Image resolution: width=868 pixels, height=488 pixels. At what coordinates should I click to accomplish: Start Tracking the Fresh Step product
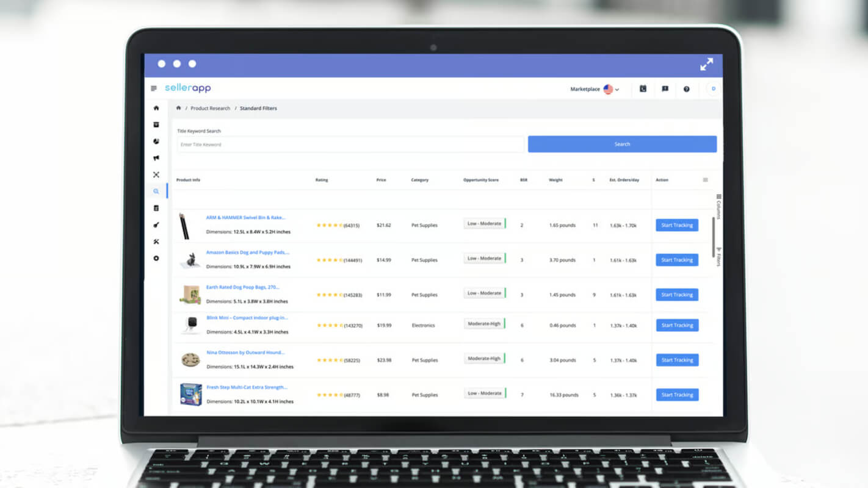pyautogui.click(x=677, y=395)
